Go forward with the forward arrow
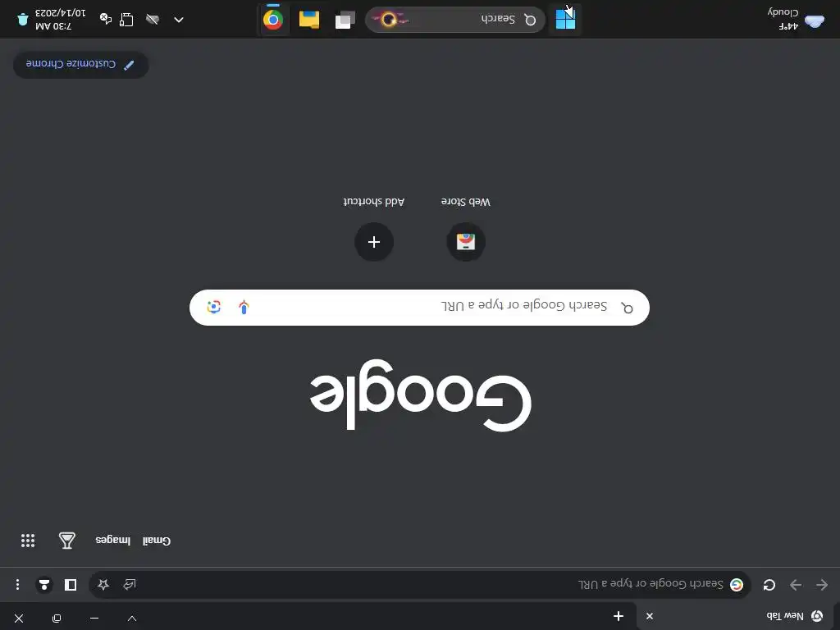The image size is (840, 630). click(796, 584)
